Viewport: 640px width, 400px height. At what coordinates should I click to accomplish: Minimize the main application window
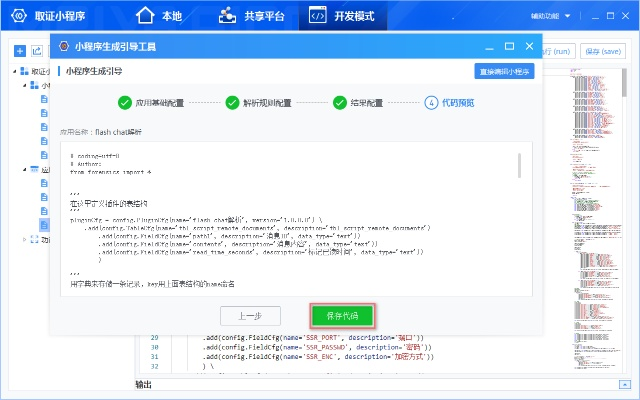(x=595, y=16)
